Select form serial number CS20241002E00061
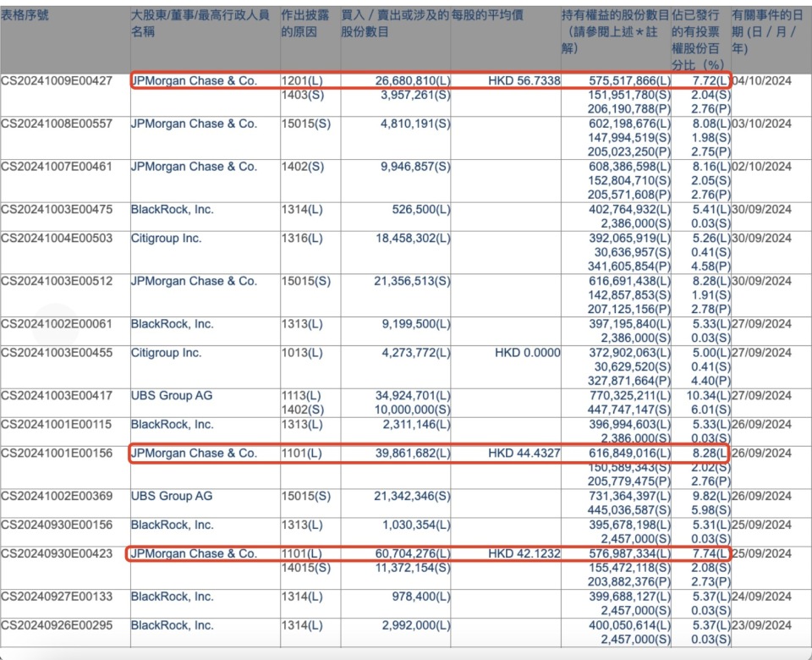The height and width of the screenshot is (660, 812). pos(57,324)
